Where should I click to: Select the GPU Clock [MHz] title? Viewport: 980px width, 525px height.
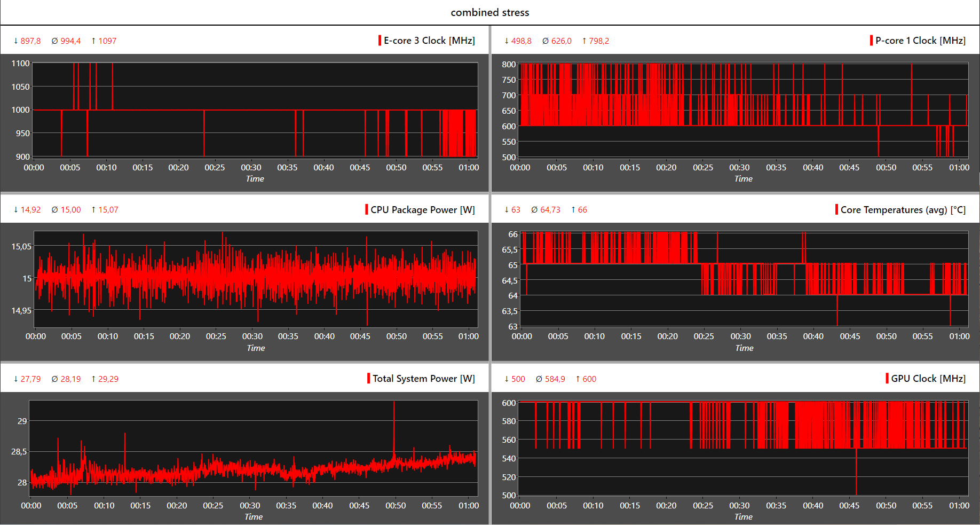[928, 378]
